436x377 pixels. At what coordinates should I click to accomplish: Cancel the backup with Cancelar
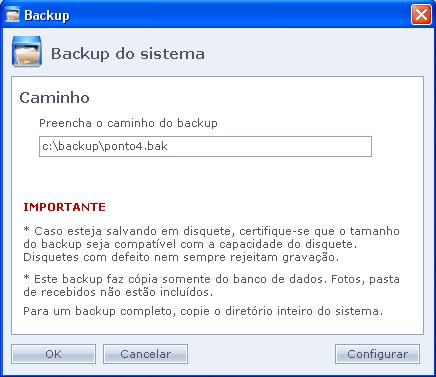pyautogui.click(x=145, y=354)
